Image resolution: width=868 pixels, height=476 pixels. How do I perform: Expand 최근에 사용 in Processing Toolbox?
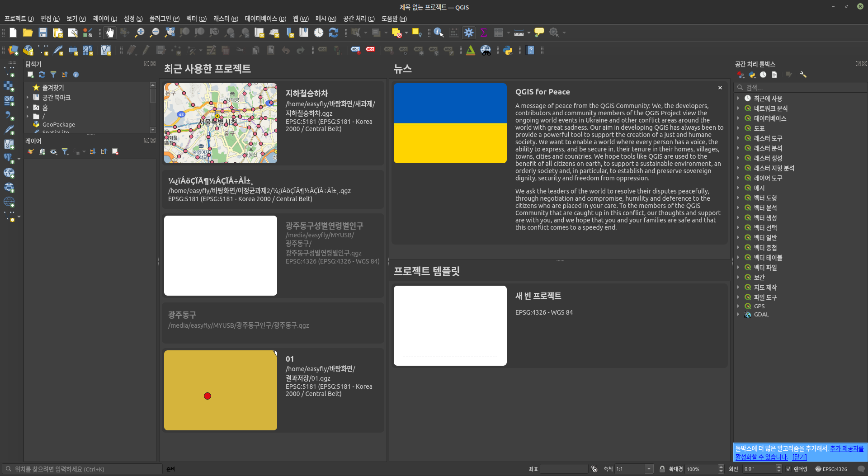[738, 98]
